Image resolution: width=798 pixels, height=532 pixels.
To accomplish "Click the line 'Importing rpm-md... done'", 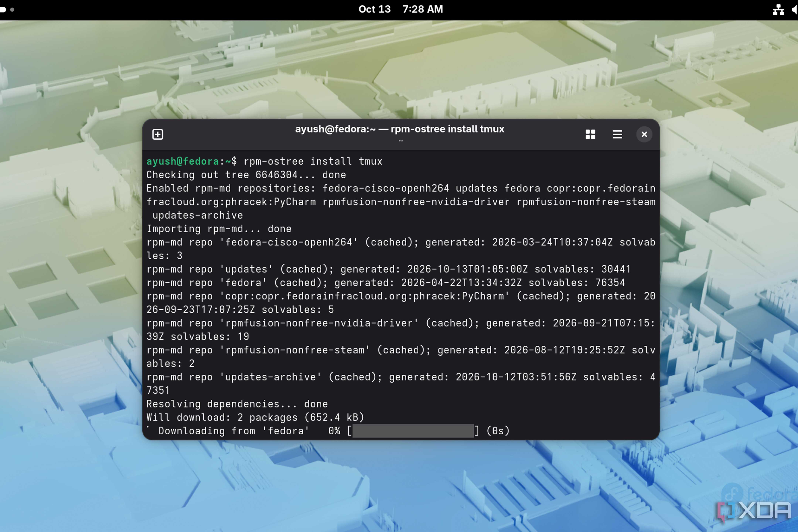I will (x=219, y=229).
